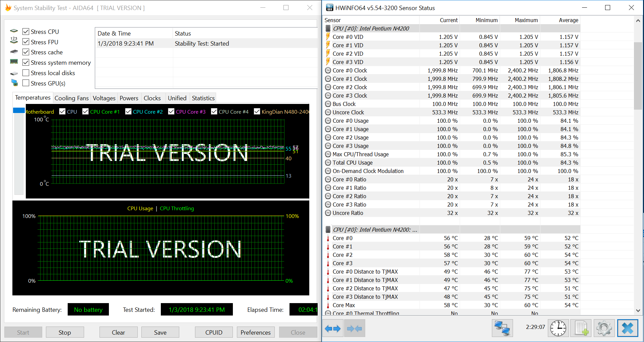
Task: Click the blue X close sensors button
Action: [628, 328]
